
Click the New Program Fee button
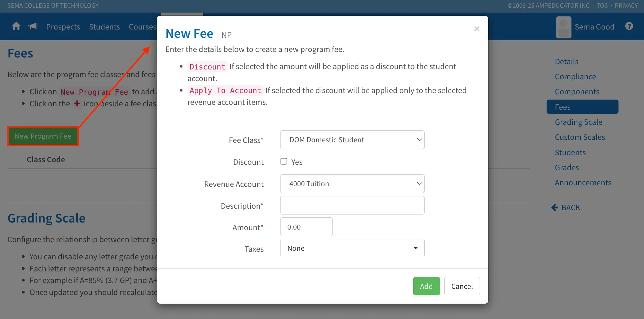43,136
